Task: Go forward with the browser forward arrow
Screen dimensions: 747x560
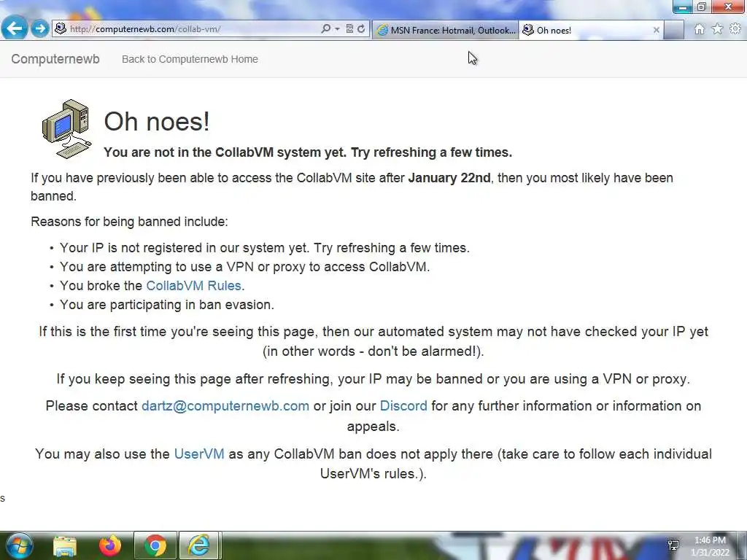Action: [x=41, y=28]
